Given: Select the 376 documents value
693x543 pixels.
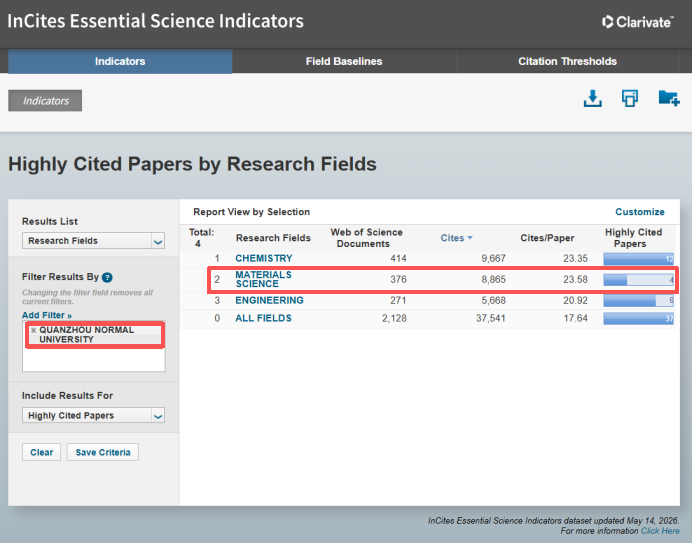Looking at the screenshot, I should coord(398,279).
